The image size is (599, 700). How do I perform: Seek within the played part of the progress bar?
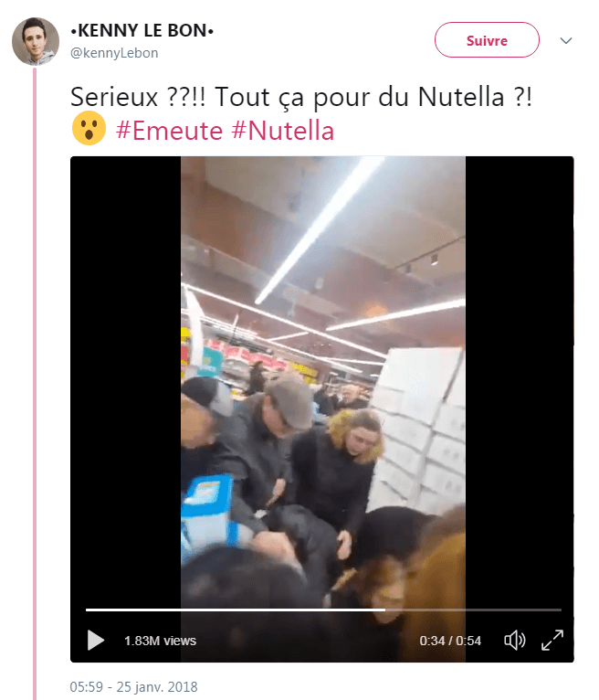236,610
